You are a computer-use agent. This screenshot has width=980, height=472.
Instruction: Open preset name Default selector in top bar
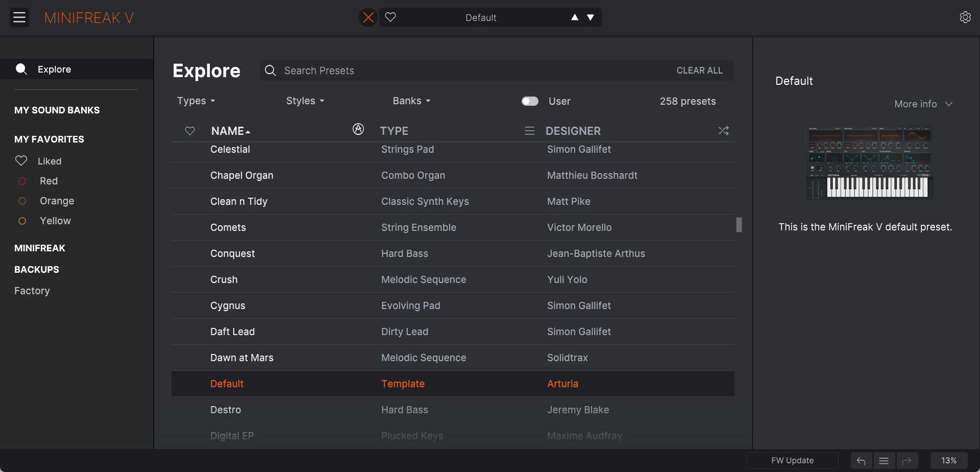pos(481,17)
